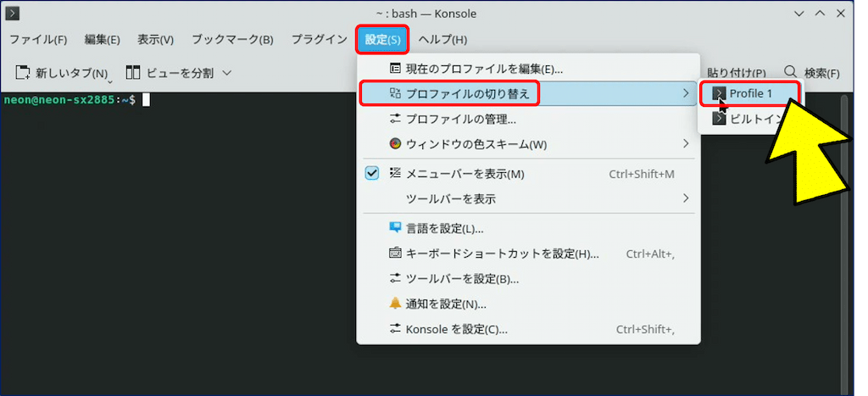The image size is (868, 396).
Task: Open Configure Konsole (Konsole を設定)
Action: tap(456, 329)
